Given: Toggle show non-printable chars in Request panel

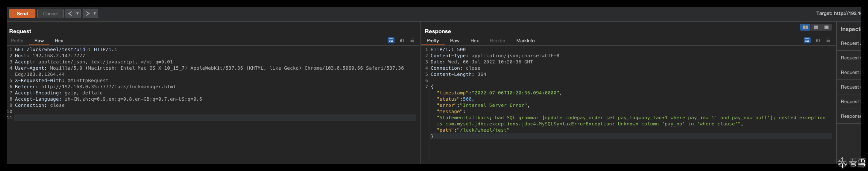Looking at the screenshot, I should point(402,40).
